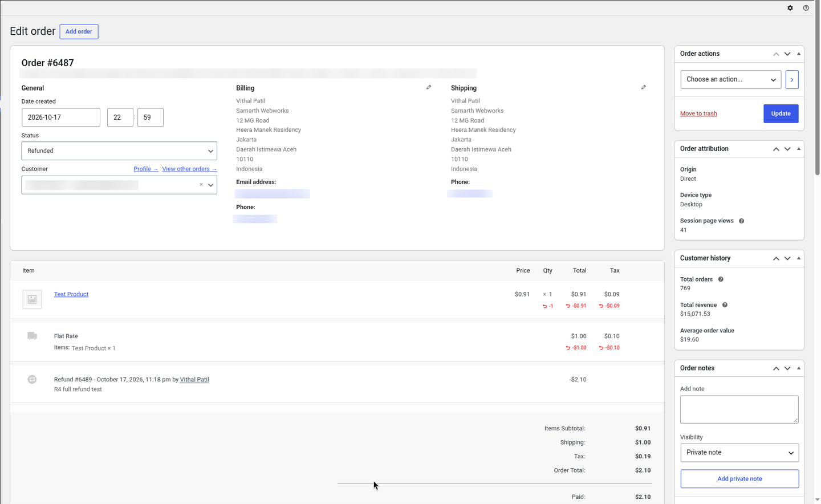
Task: Move Order notes panel up
Action: [x=776, y=368]
